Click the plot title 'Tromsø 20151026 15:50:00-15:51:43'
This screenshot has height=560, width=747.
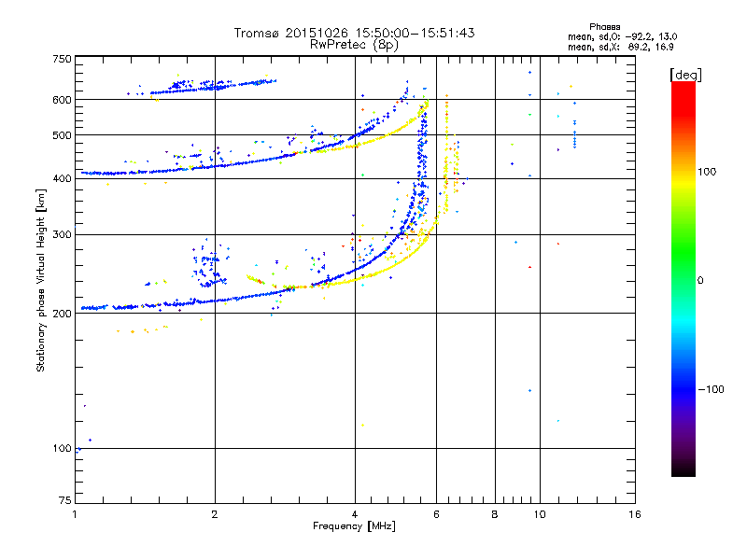click(x=354, y=33)
